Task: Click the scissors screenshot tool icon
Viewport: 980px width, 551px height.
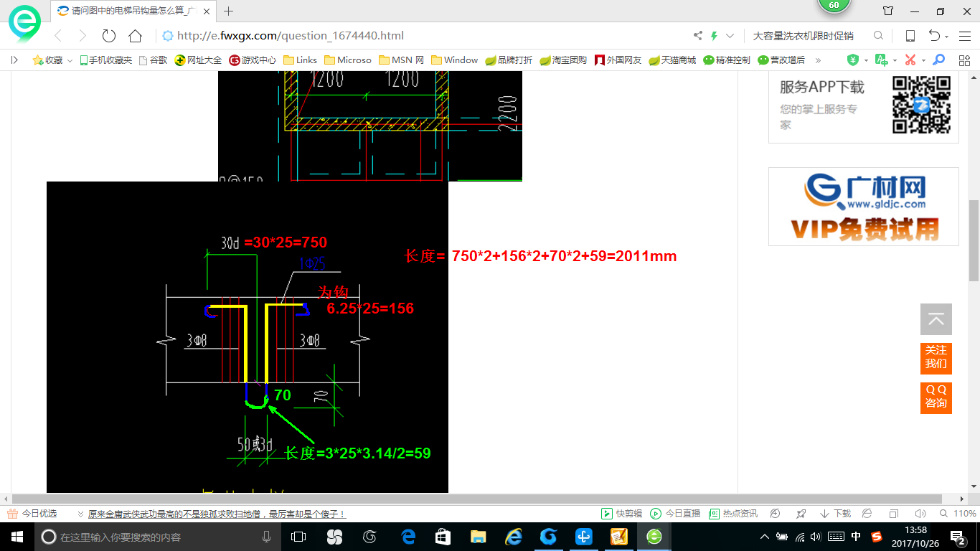Action: point(910,60)
